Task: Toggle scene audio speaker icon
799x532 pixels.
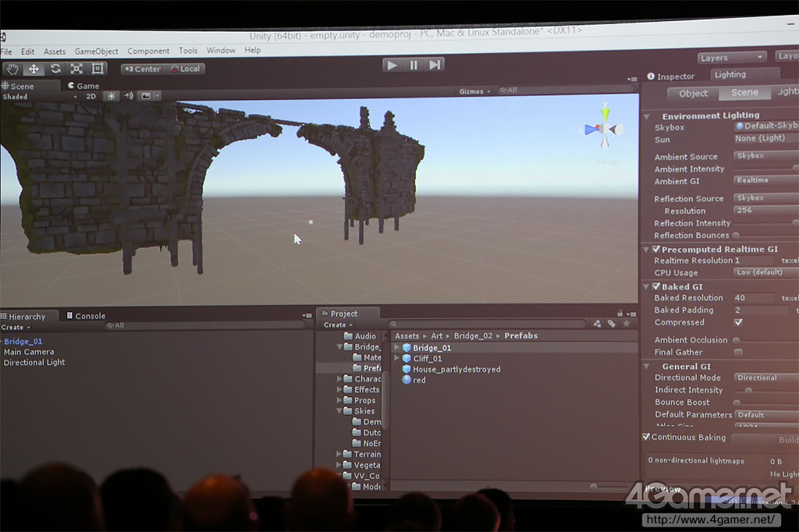Action: [129, 96]
